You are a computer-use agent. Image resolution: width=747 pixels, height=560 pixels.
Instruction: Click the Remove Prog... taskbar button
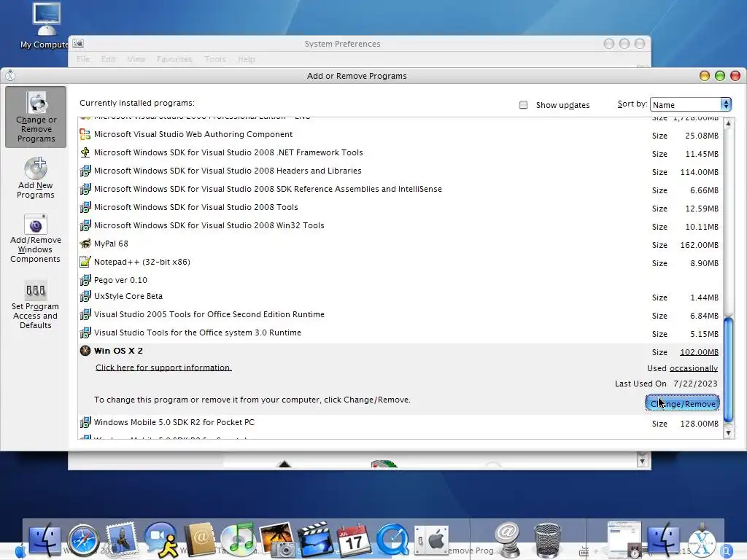coord(471,551)
